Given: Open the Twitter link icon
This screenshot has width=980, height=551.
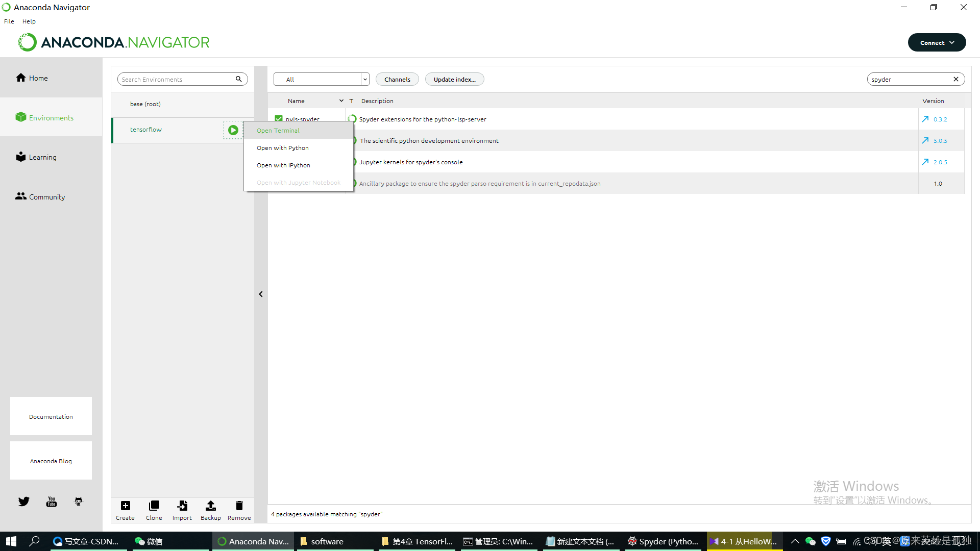Looking at the screenshot, I should coord(24,502).
